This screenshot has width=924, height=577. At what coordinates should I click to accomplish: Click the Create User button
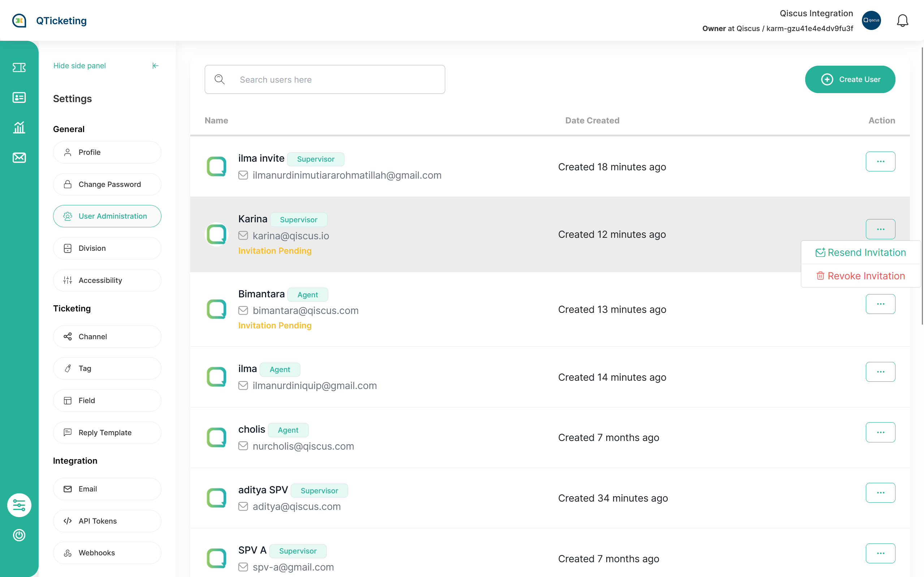(850, 79)
